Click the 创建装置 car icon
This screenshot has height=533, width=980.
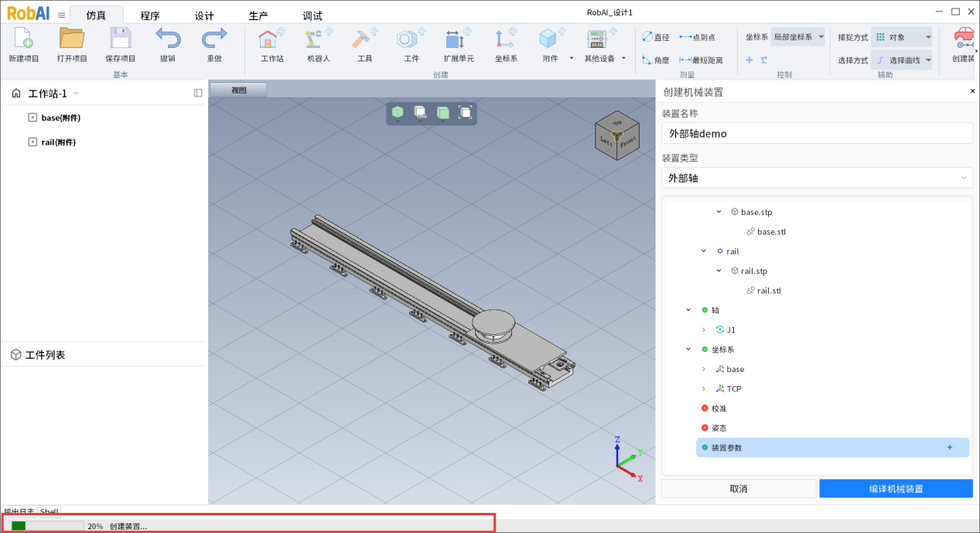964,39
